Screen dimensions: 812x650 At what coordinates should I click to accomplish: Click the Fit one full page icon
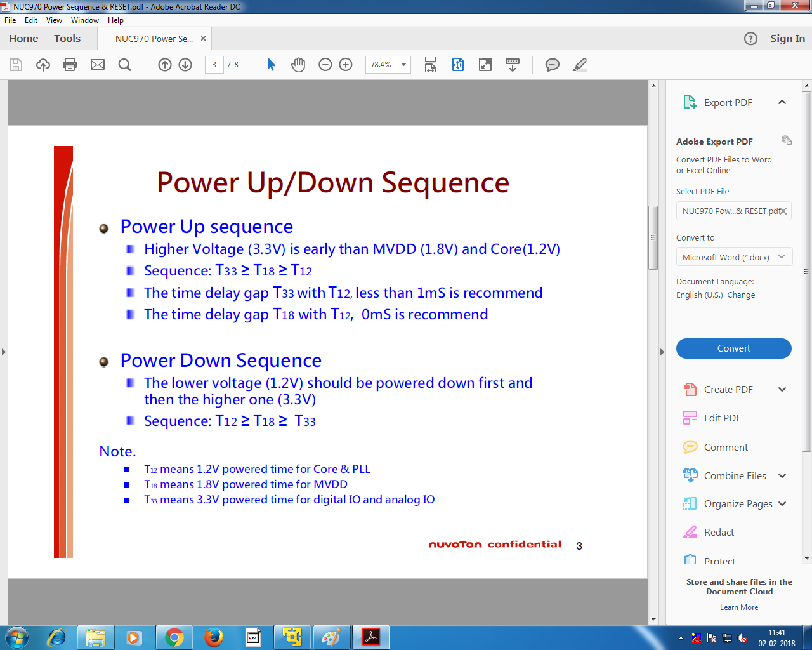coord(458,65)
